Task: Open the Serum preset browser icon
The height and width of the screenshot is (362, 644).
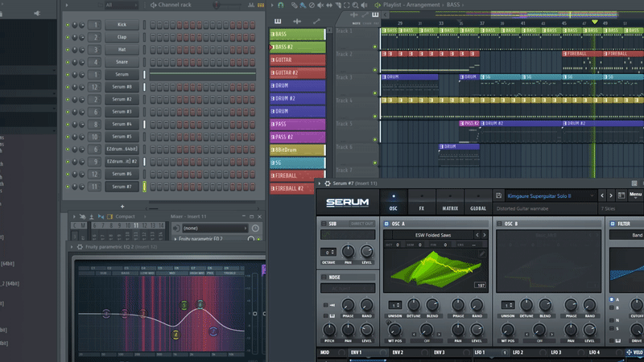Action: tap(621, 195)
